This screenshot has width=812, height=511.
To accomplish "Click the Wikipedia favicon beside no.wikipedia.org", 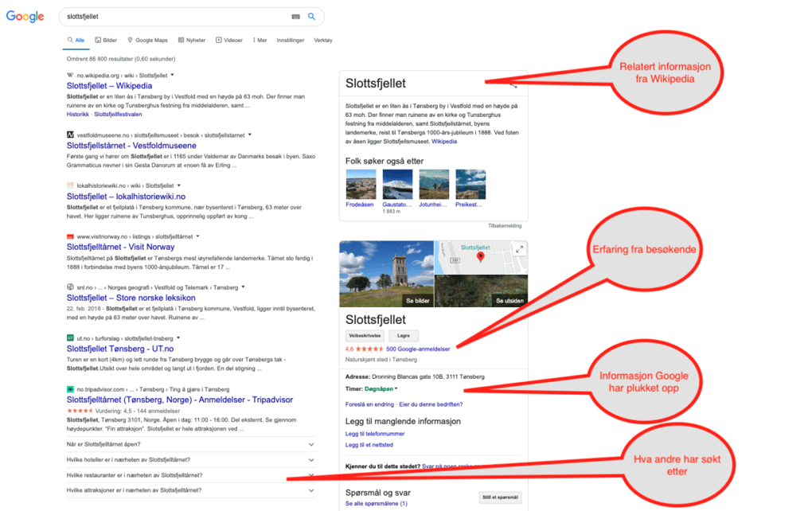I will [x=70, y=75].
